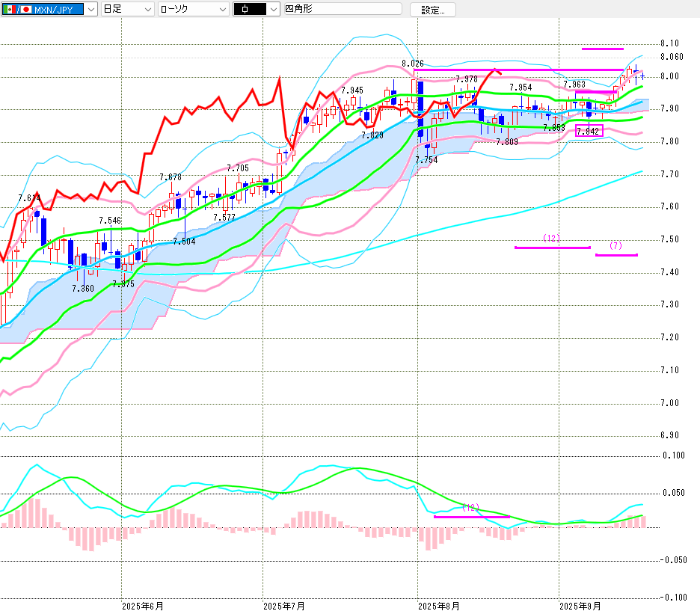Click the magenta line near the 8.10 level

[602, 49]
